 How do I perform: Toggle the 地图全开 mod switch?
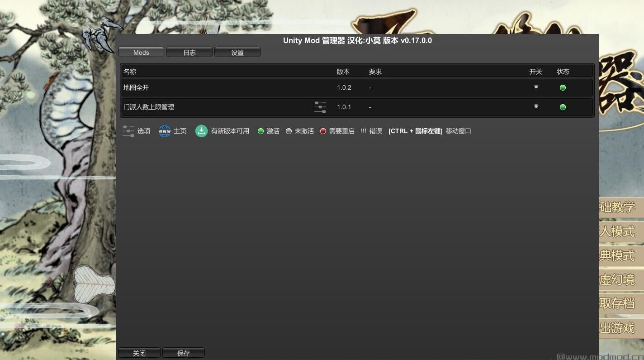tap(536, 87)
